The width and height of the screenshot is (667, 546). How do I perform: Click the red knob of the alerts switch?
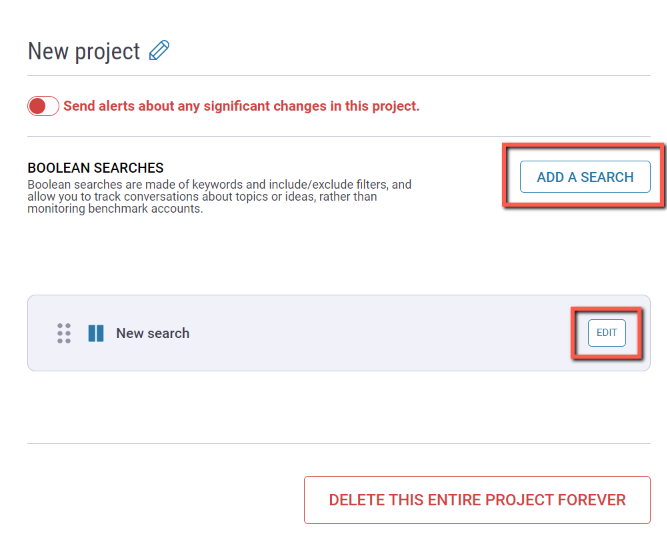[37, 106]
